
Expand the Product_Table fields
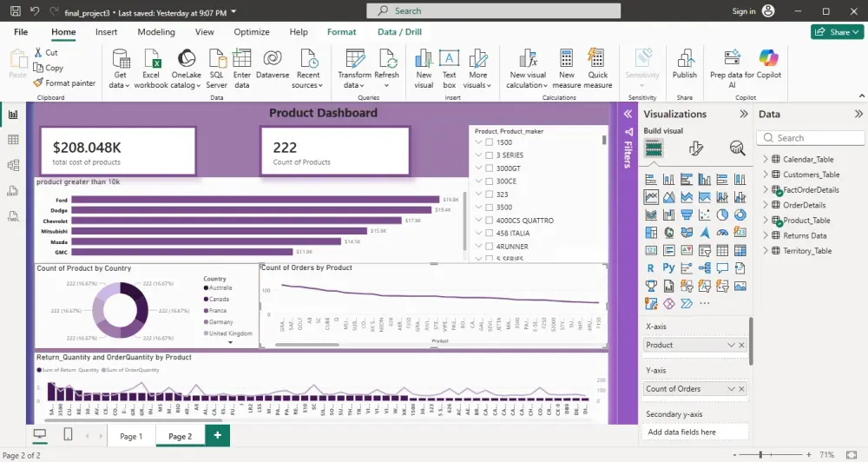pyautogui.click(x=766, y=220)
